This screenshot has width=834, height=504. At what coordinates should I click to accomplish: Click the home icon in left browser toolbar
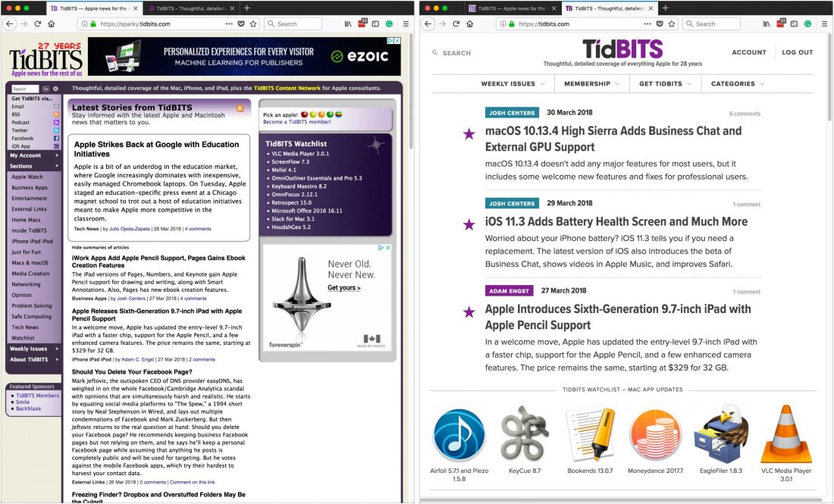click(x=51, y=23)
